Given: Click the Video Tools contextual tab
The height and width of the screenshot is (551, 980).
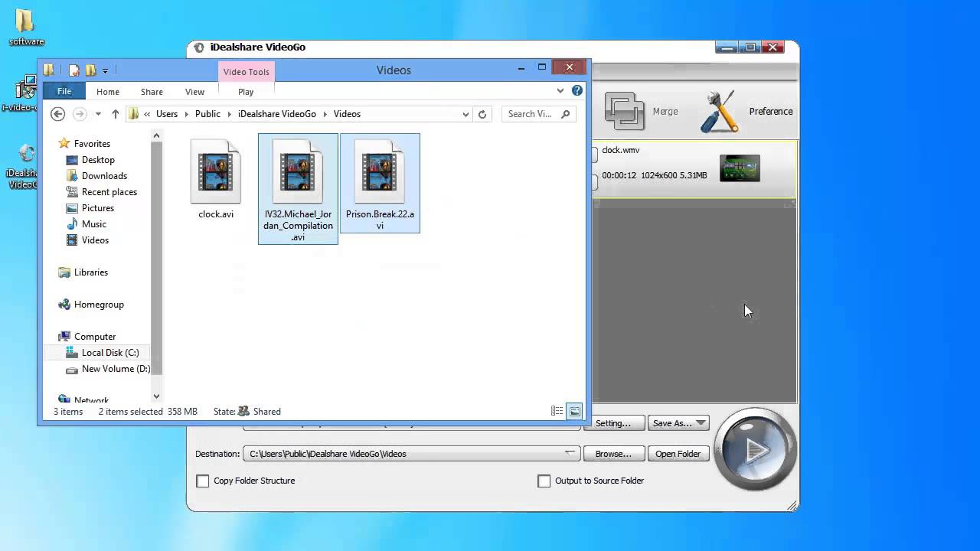Looking at the screenshot, I should pos(246,72).
